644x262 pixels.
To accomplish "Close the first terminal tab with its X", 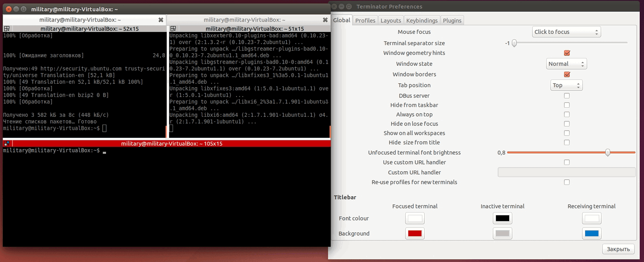I will pos(161,20).
